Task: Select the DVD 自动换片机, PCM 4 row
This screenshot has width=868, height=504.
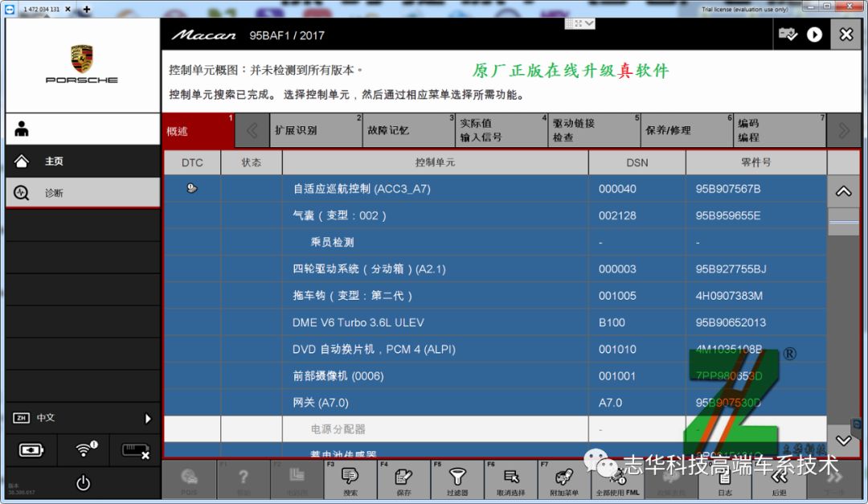Action: [495, 350]
